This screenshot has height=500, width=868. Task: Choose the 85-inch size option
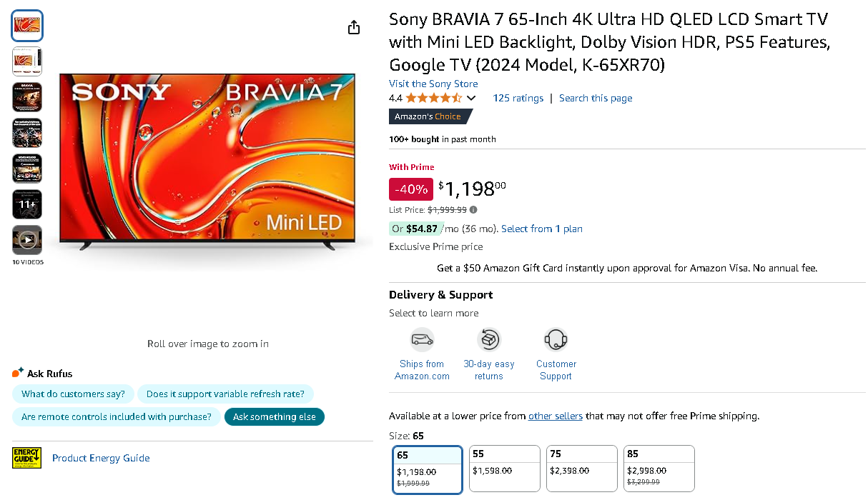point(659,468)
